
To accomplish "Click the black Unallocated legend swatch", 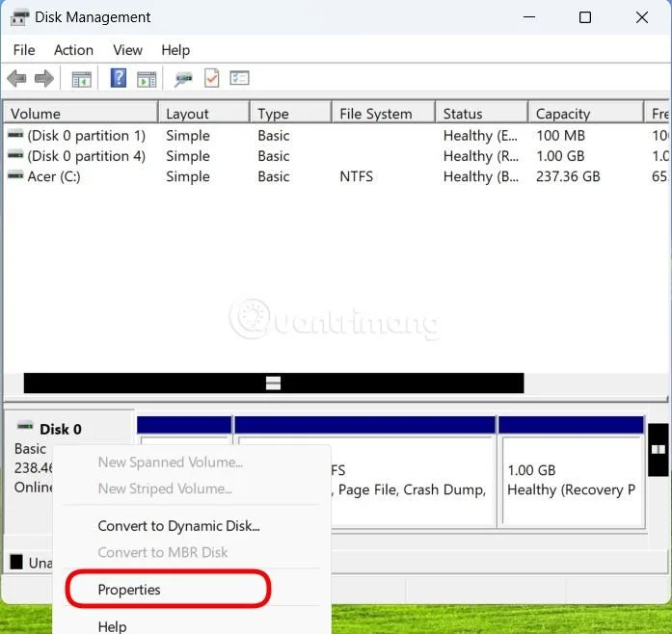I will pyautogui.click(x=16, y=562).
